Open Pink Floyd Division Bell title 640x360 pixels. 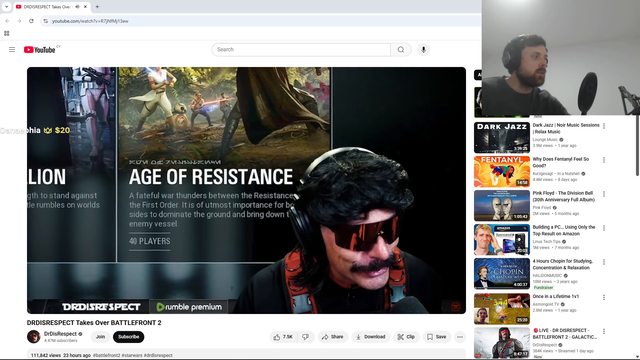coord(564,196)
